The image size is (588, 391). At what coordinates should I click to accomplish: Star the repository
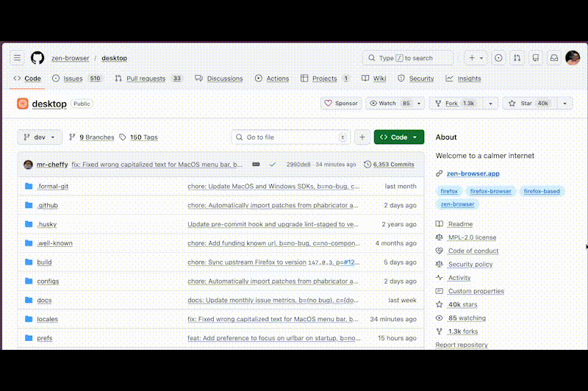530,103
